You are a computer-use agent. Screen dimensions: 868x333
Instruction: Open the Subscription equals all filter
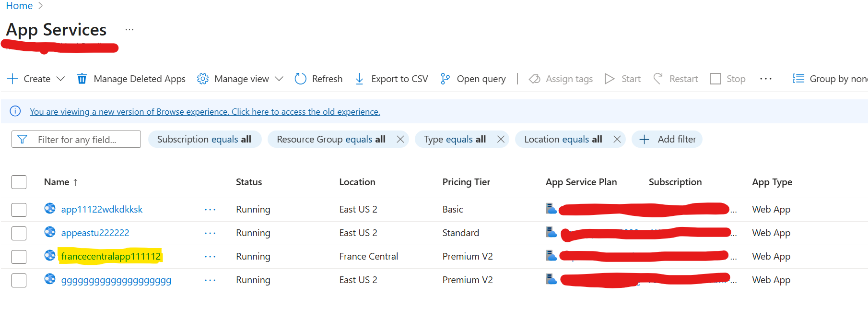[204, 139]
